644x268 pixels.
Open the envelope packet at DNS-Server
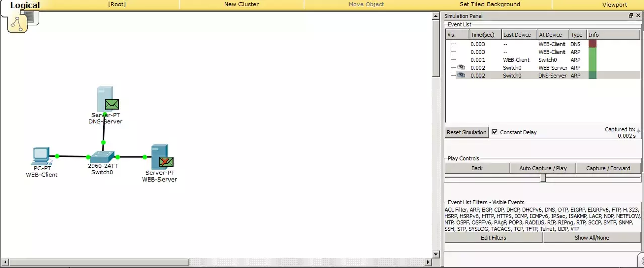point(112,104)
